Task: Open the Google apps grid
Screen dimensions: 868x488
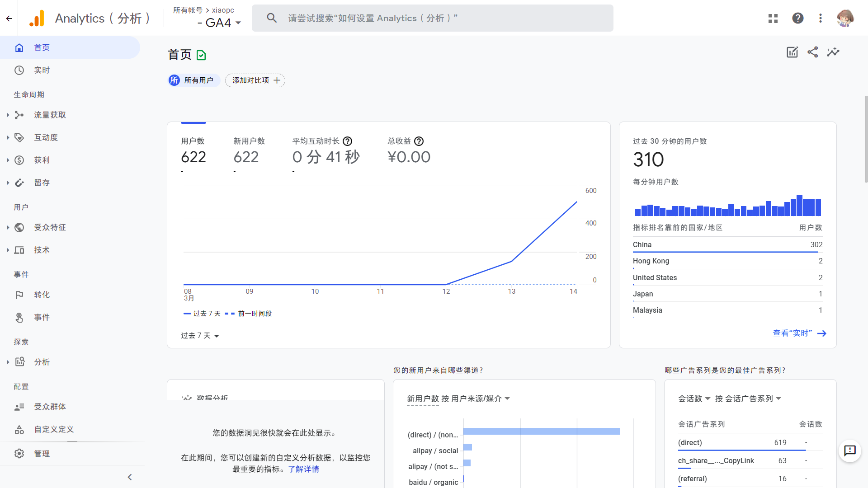Action: tap(773, 18)
